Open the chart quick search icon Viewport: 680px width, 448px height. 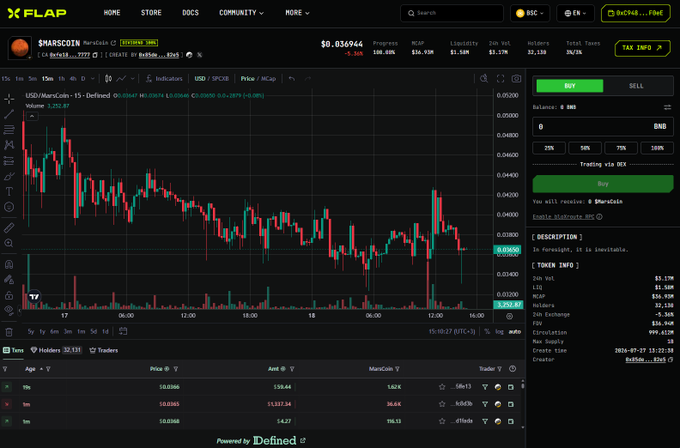pos(484,78)
